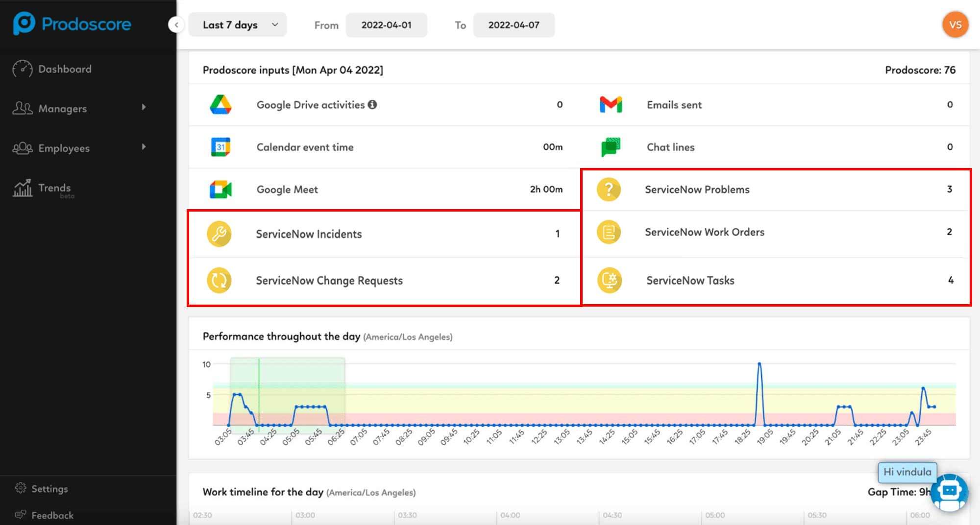Expand the Employees submenu arrow

pos(144,147)
